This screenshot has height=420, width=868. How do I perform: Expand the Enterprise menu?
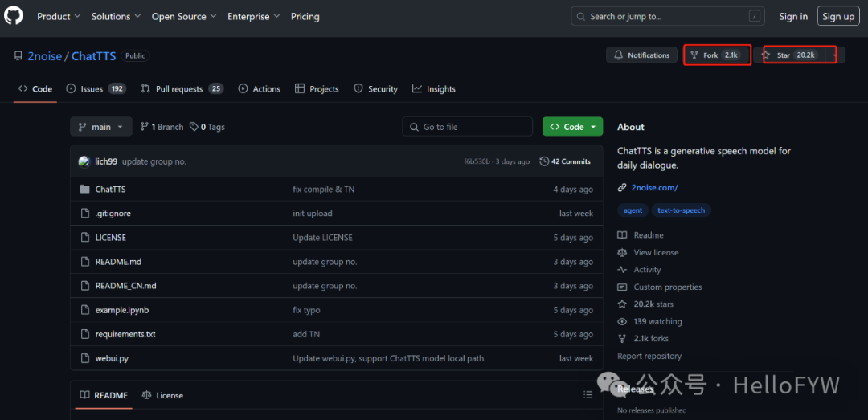click(x=253, y=17)
